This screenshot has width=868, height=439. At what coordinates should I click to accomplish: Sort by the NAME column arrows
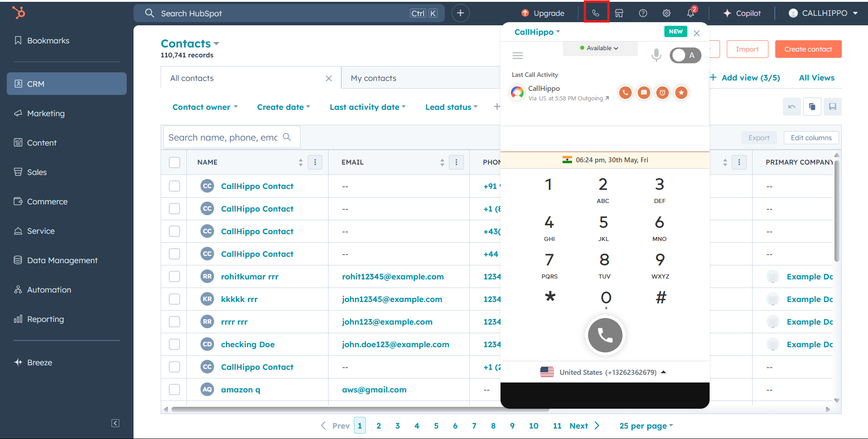[300, 162]
